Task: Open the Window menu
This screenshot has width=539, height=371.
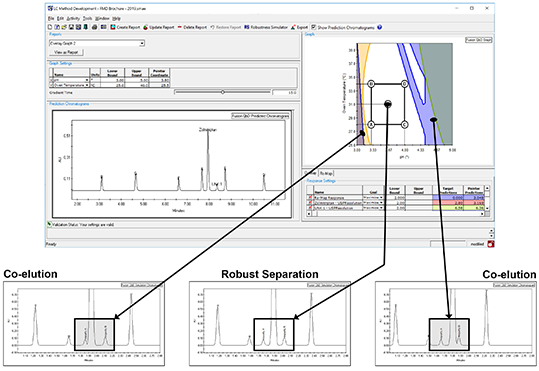Action: (x=102, y=18)
